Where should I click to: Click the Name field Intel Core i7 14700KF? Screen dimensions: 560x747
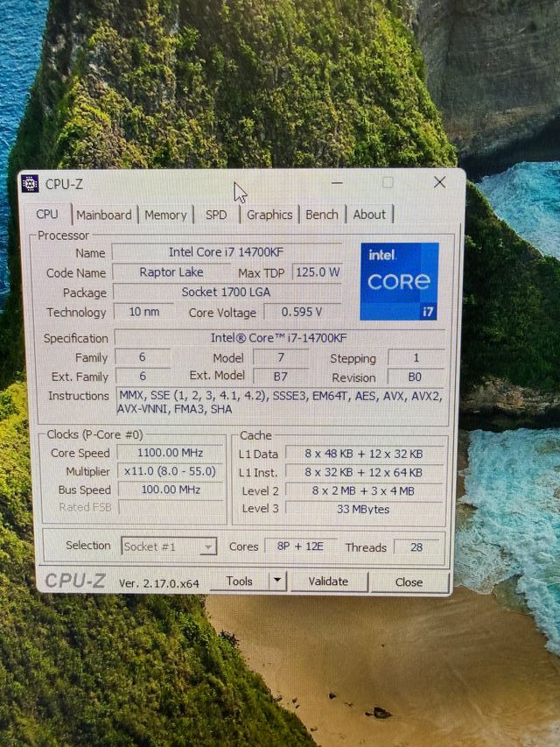227,252
